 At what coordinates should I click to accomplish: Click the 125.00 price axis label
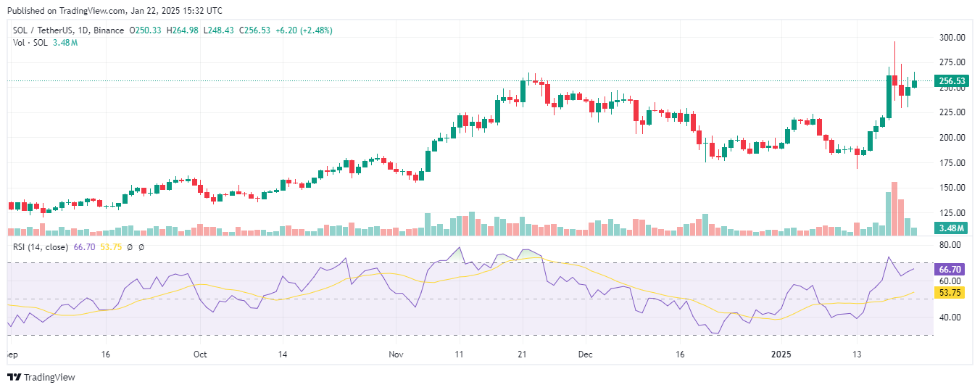tap(952, 212)
